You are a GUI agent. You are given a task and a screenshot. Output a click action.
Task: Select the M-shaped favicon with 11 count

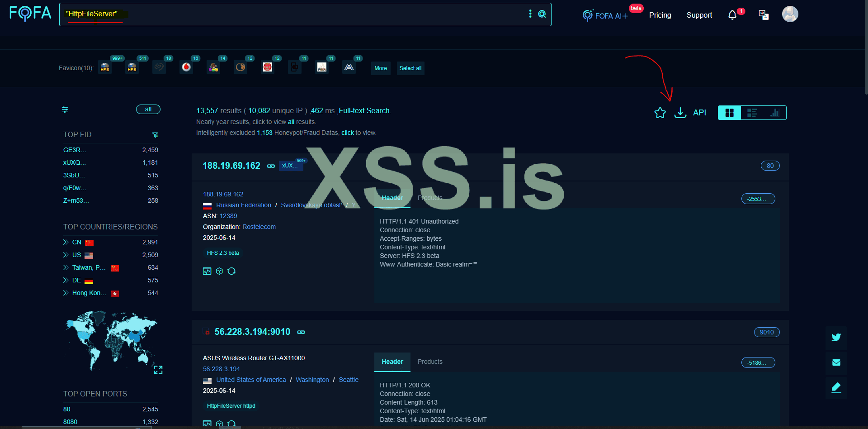point(349,67)
